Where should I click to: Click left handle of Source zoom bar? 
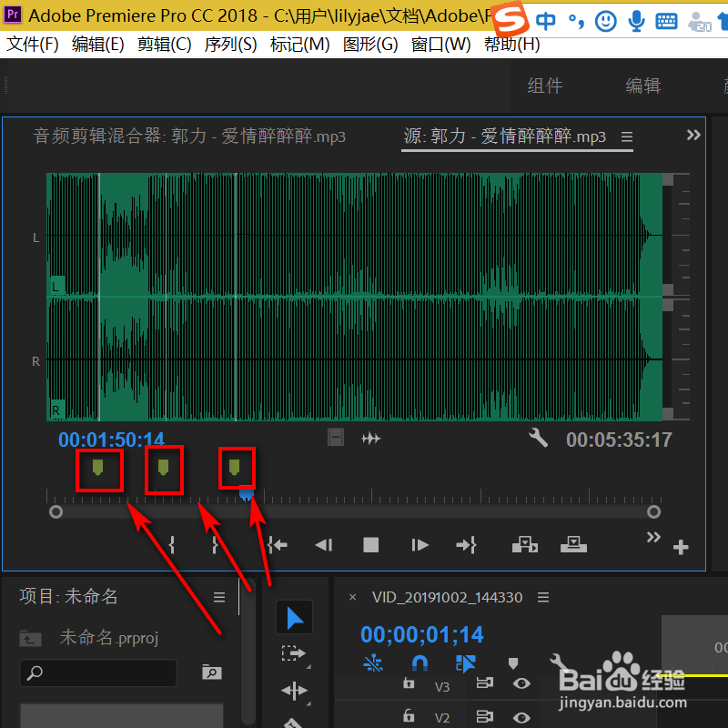coord(56,511)
